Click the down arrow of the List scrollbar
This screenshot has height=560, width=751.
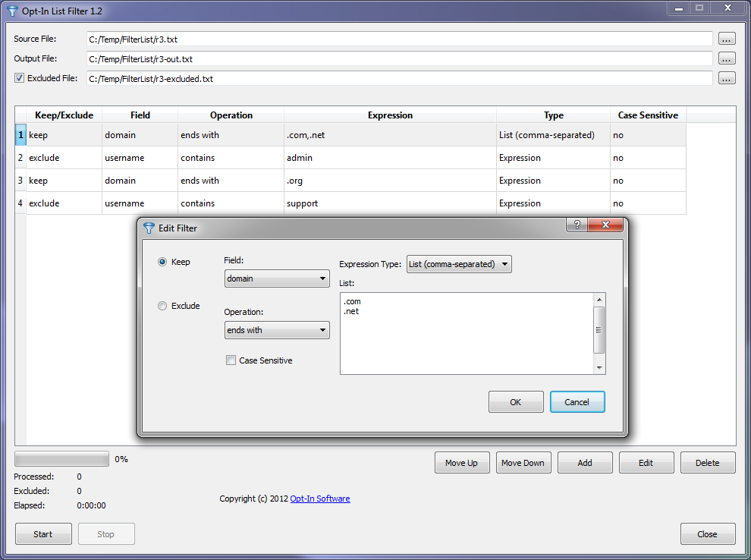[x=599, y=367]
